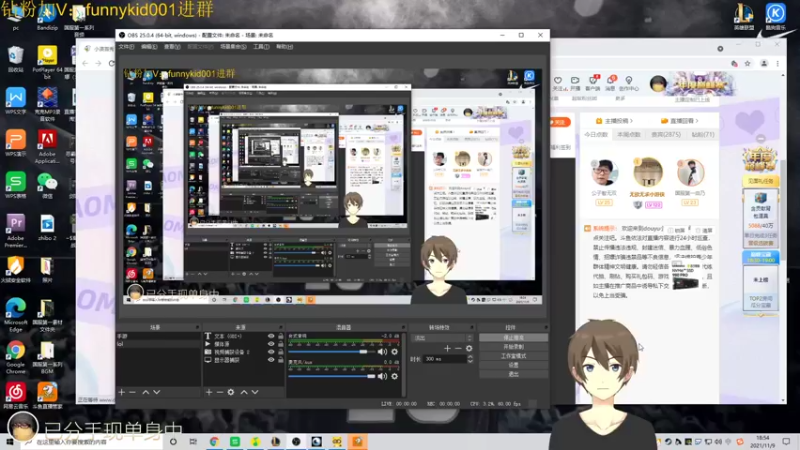Open Adobe Premiere desktop icon
This screenshot has width=800, height=450.
(x=15, y=231)
